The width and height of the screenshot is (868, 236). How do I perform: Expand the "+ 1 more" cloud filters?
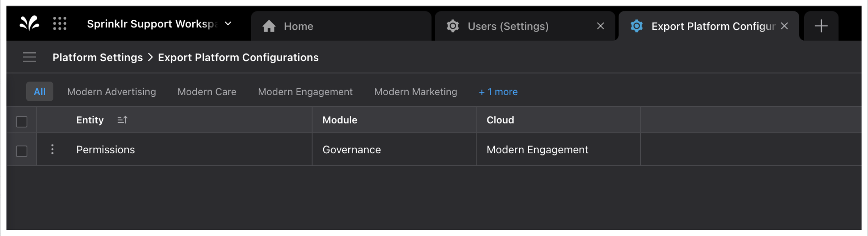498,92
